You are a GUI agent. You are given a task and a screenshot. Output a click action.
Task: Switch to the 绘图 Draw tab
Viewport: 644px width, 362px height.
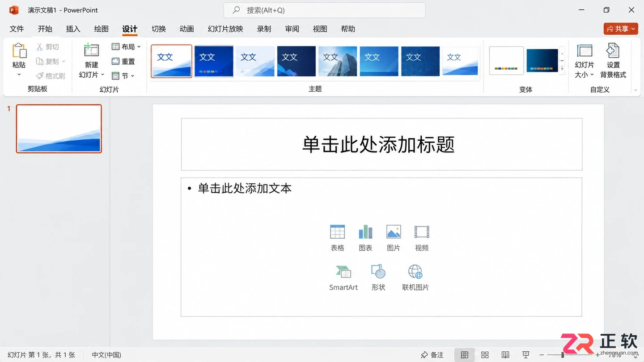[101, 29]
